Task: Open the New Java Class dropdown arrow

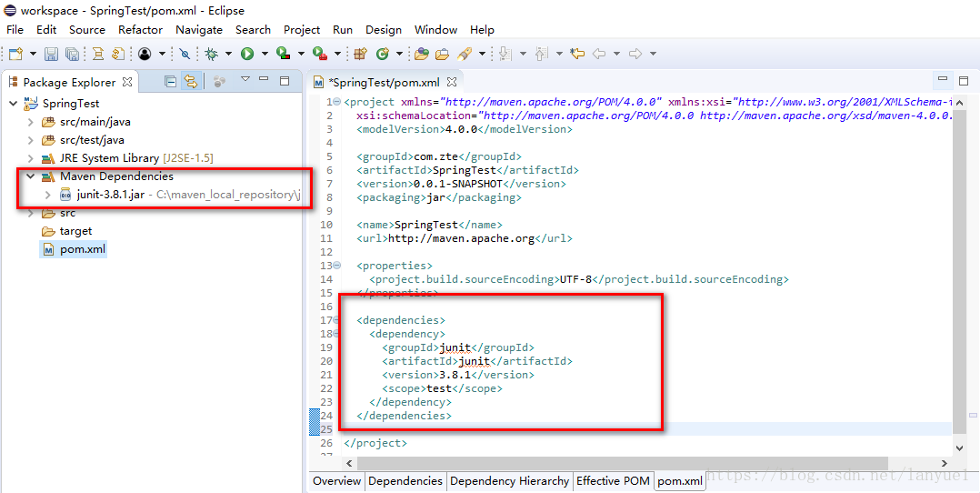Action: coord(399,54)
